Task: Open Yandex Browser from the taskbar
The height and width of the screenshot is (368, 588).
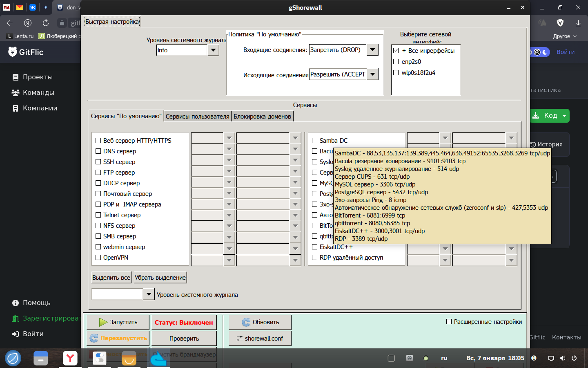Action: (70, 358)
